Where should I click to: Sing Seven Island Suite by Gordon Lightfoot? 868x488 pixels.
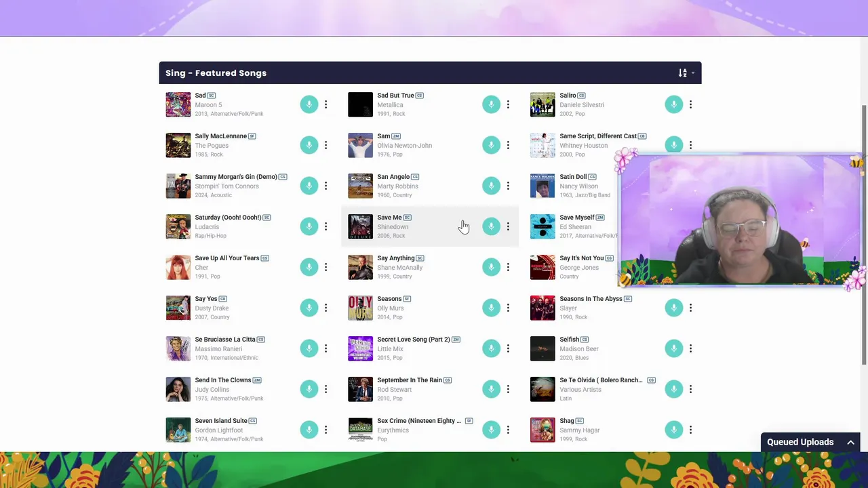coord(309,430)
